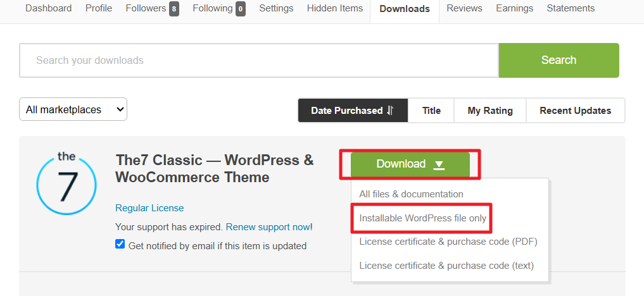644x296 pixels.
Task: Click the Search your downloads field
Action: point(259,60)
